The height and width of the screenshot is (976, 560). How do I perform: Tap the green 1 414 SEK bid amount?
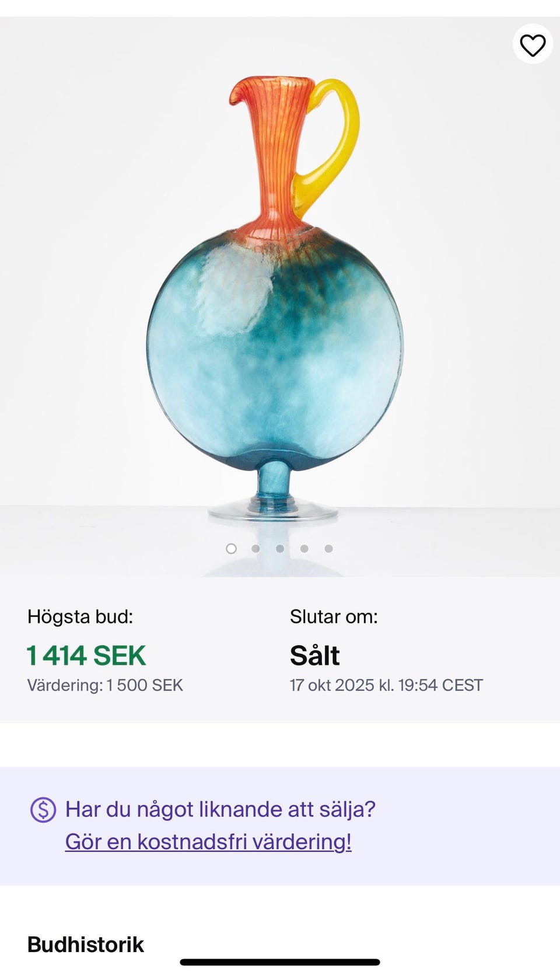pyautogui.click(x=86, y=656)
